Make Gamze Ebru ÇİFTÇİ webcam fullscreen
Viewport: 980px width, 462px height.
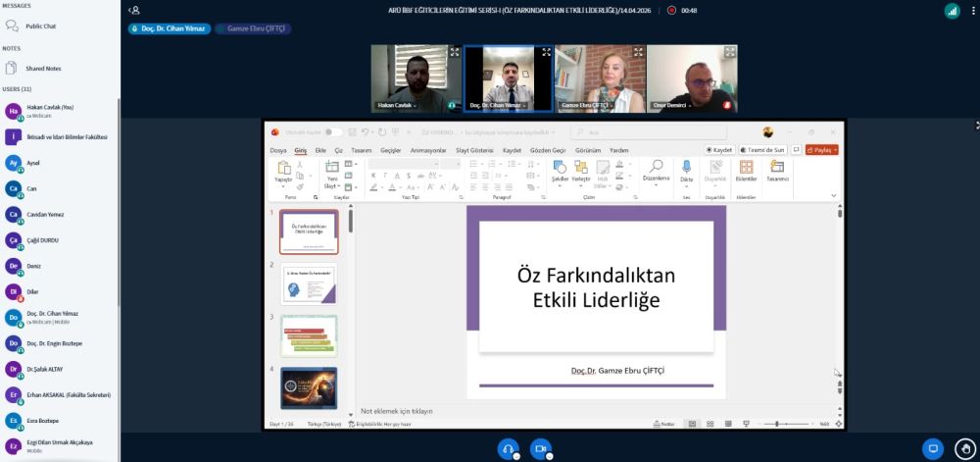coord(637,51)
